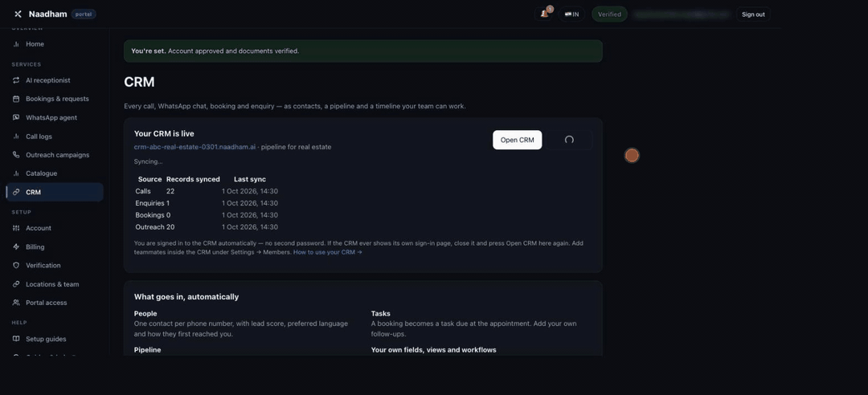The height and width of the screenshot is (395, 868).
Task: Open Setup guides book icon
Action: (x=16, y=339)
